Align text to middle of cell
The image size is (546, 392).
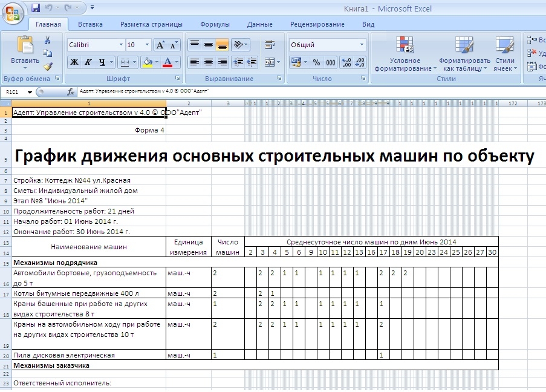coord(208,45)
